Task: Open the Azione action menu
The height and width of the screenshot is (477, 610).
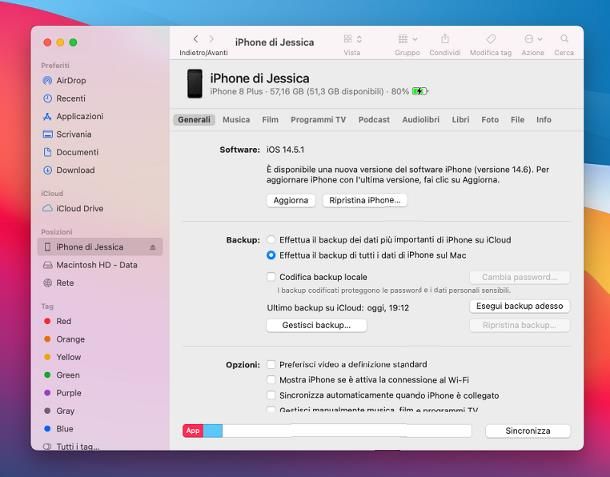Action: point(533,39)
